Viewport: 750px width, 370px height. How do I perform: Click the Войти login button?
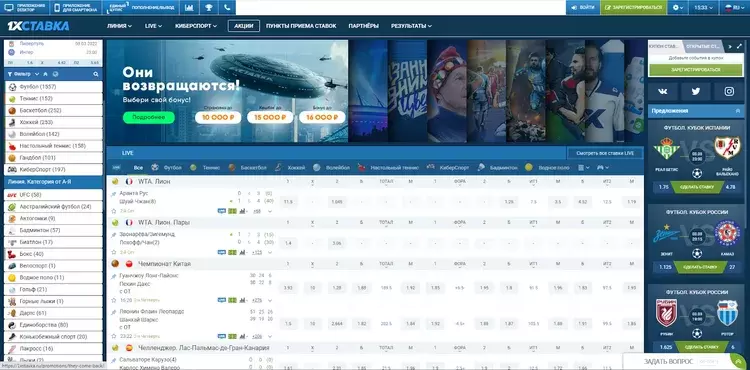pos(582,8)
